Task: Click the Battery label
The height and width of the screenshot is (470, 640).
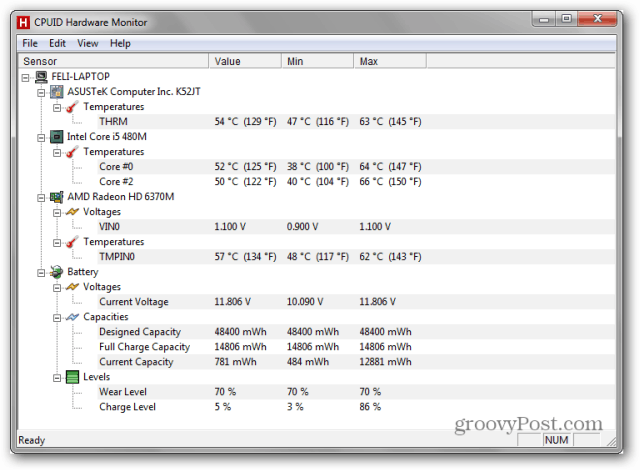Action: pos(82,272)
